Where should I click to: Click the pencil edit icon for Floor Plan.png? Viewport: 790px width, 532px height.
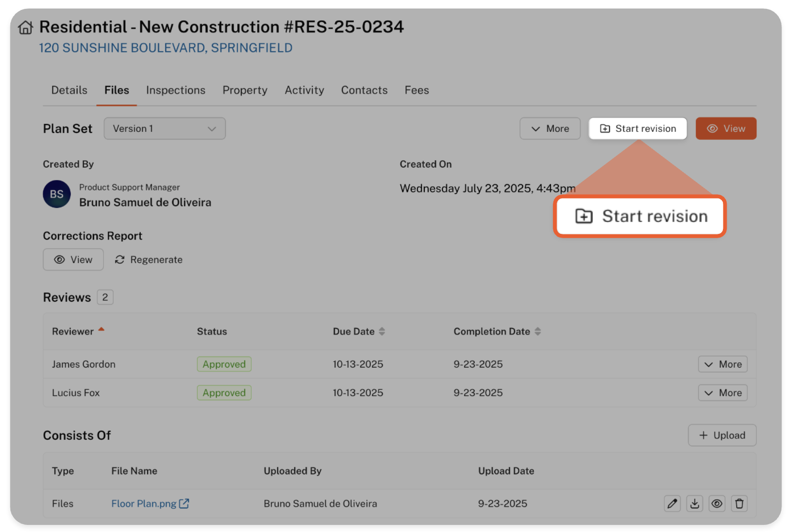672,504
